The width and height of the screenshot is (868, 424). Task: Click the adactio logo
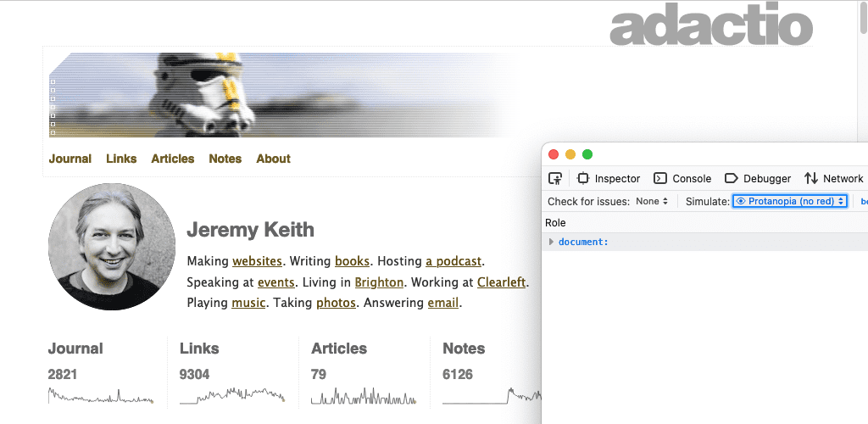point(711,27)
